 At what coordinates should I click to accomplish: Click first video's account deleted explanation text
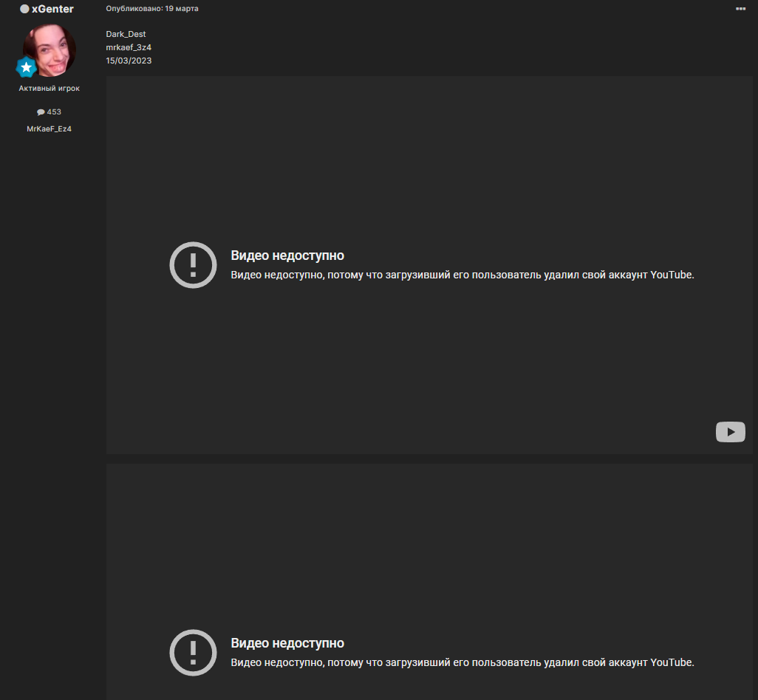click(x=462, y=275)
